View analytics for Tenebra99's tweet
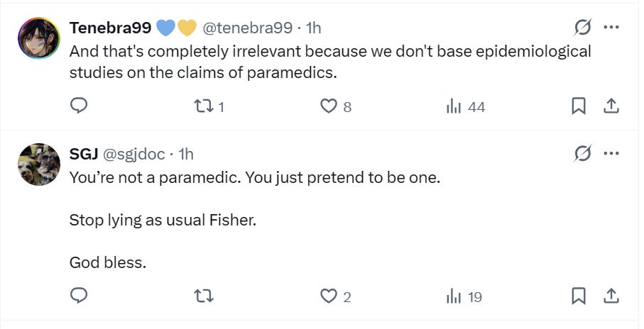 click(454, 106)
